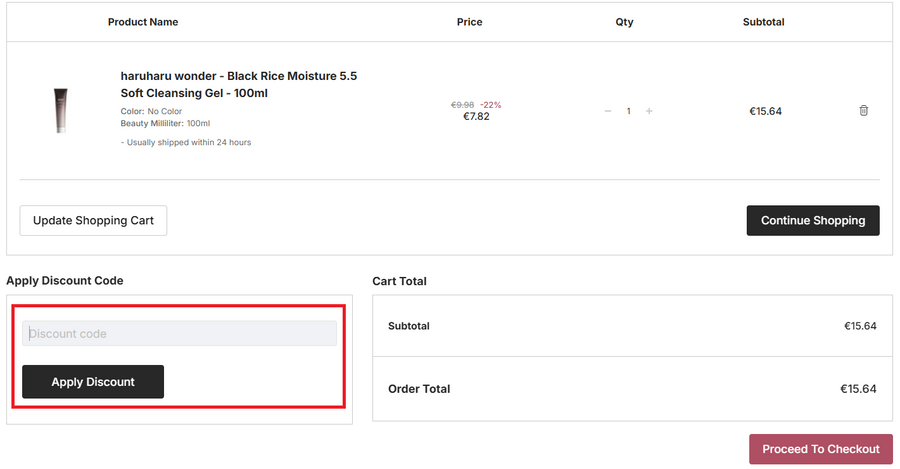
Task: Click the -22% discount label
Action: pos(490,104)
